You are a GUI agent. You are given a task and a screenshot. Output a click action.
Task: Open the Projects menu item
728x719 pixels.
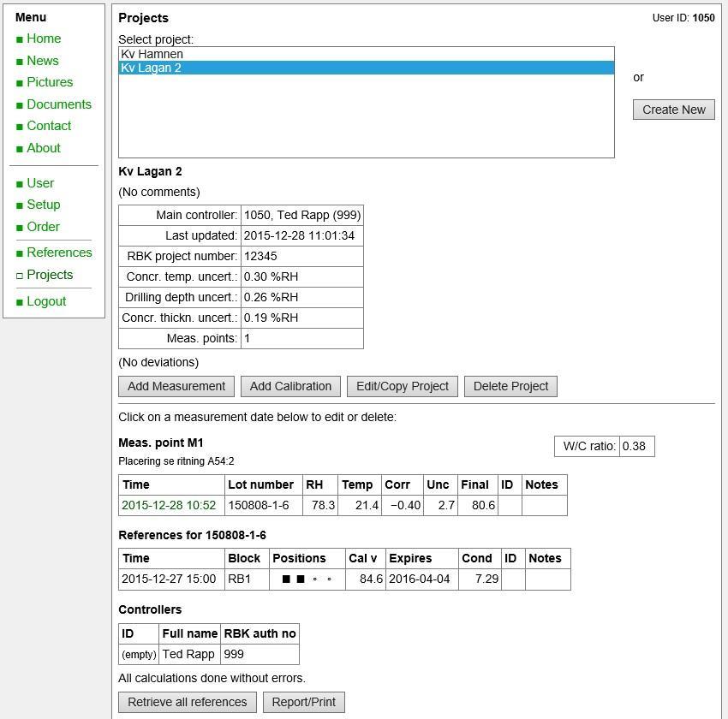(50, 275)
